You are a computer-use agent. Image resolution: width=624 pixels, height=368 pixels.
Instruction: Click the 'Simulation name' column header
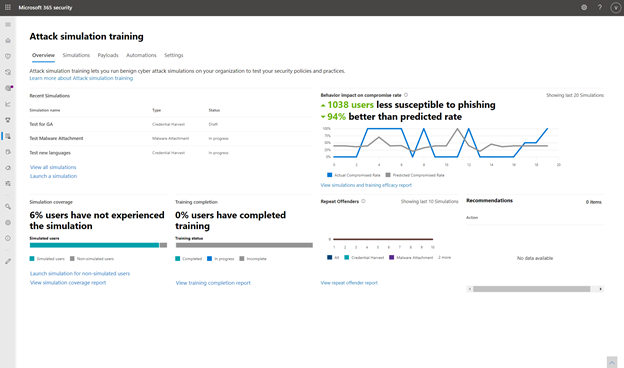tap(45, 110)
